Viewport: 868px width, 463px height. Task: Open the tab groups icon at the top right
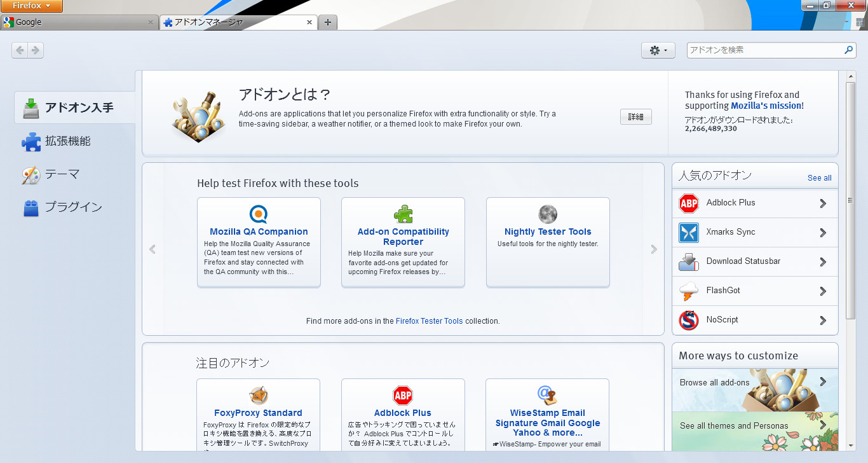pyautogui.click(x=860, y=22)
